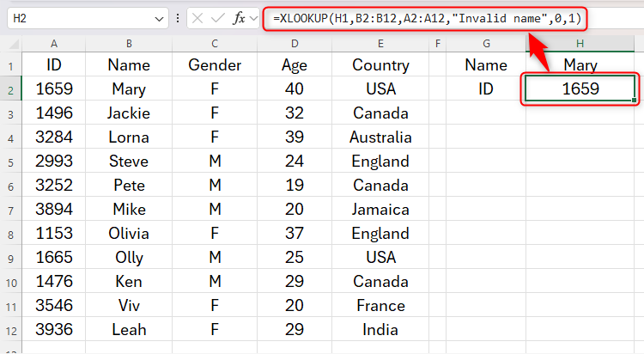Click the Gender header cell
The width and height of the screenshot is (644, 354).
click(215, 64)
